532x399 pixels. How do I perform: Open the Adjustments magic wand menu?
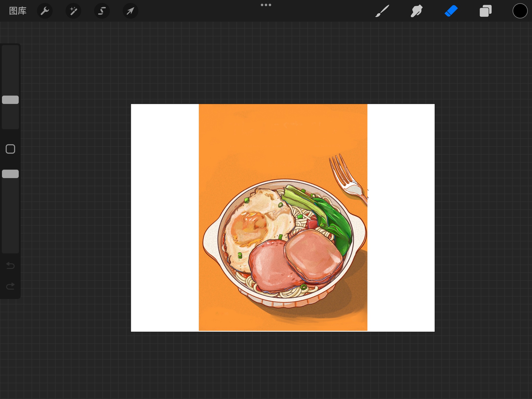coord(73,11)
